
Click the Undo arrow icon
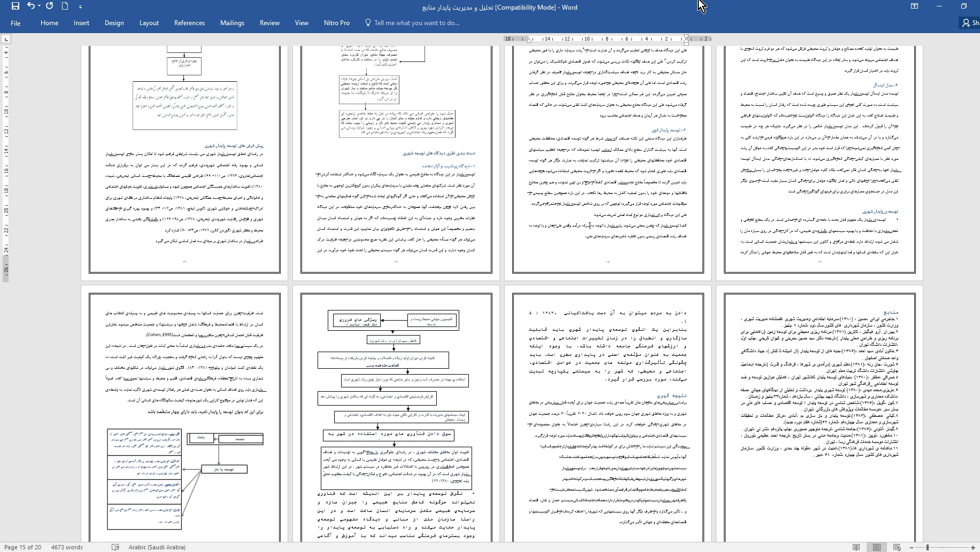tap(30, 6)
